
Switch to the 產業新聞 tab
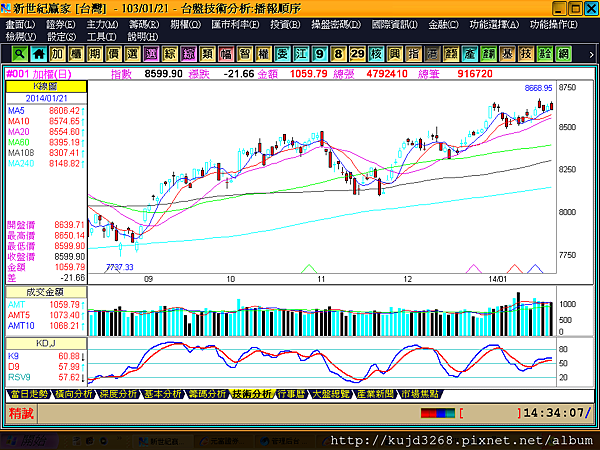[375, 394]
